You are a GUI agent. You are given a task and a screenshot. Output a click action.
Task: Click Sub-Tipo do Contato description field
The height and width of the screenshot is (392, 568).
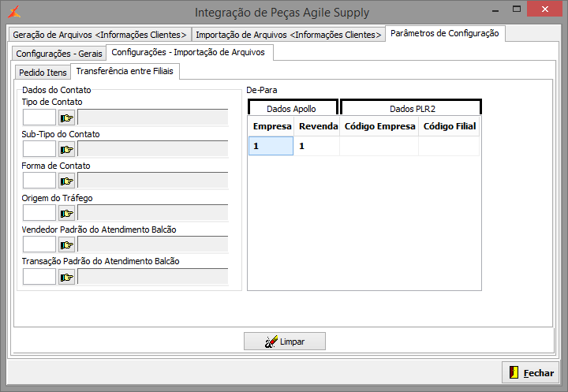[x=153, y=149]
